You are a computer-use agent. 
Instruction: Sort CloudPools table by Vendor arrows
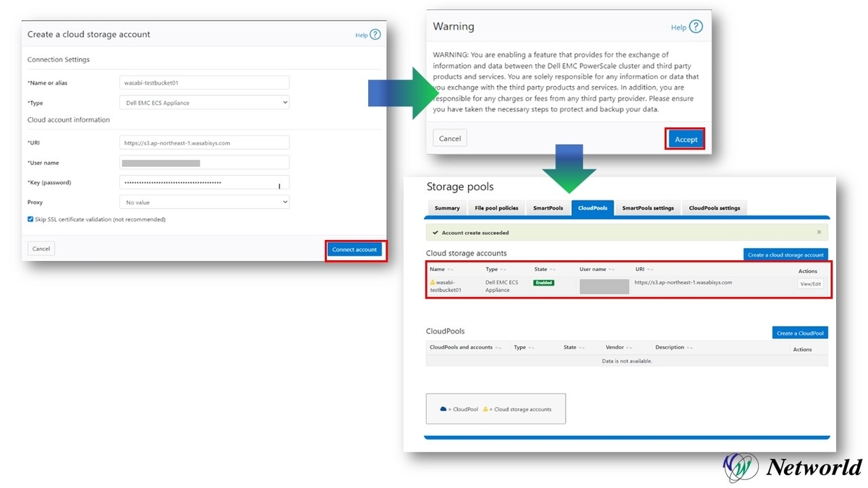tap(629, 348)
